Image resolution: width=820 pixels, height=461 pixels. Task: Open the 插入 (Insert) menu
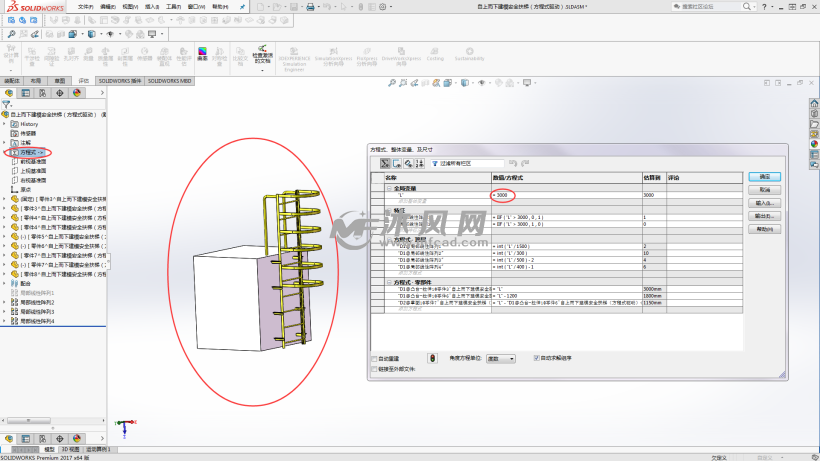point(152,7)
